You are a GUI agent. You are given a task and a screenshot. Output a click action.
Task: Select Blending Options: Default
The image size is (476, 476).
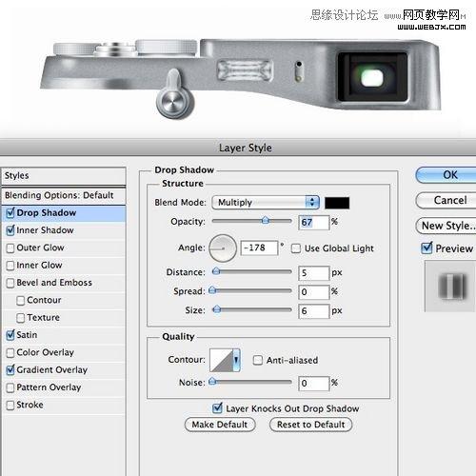(x=64, y=195)
